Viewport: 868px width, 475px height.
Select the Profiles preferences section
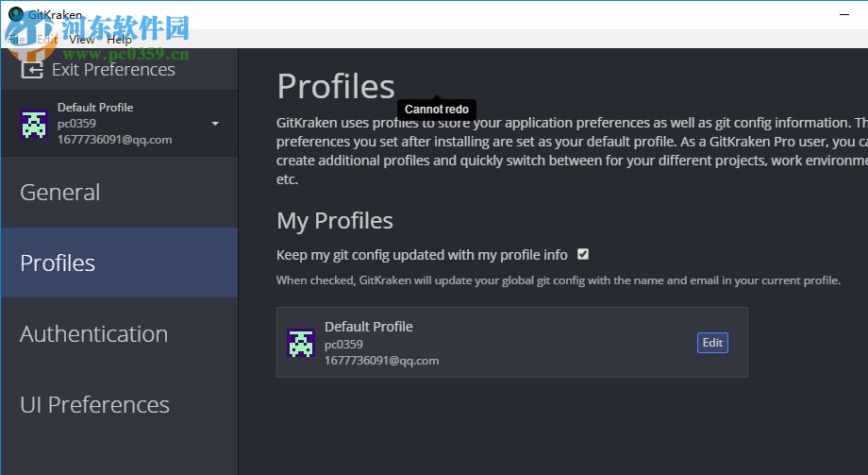point(120,263)
